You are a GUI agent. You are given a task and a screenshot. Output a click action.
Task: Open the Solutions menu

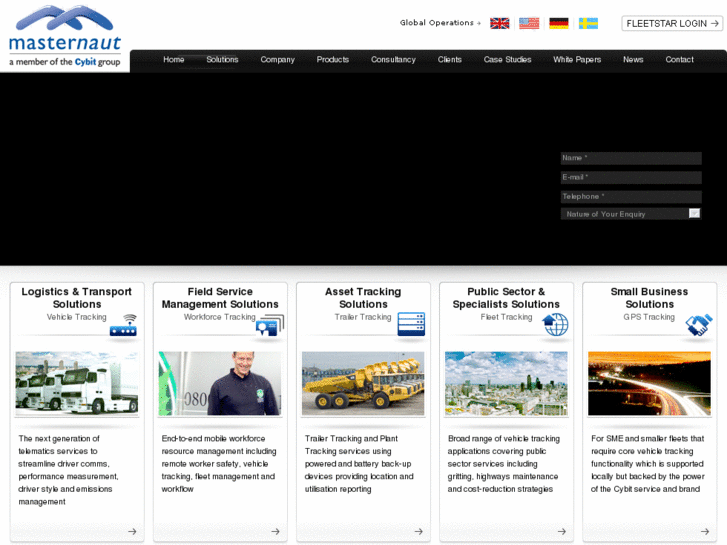click(x=222, y=59)
